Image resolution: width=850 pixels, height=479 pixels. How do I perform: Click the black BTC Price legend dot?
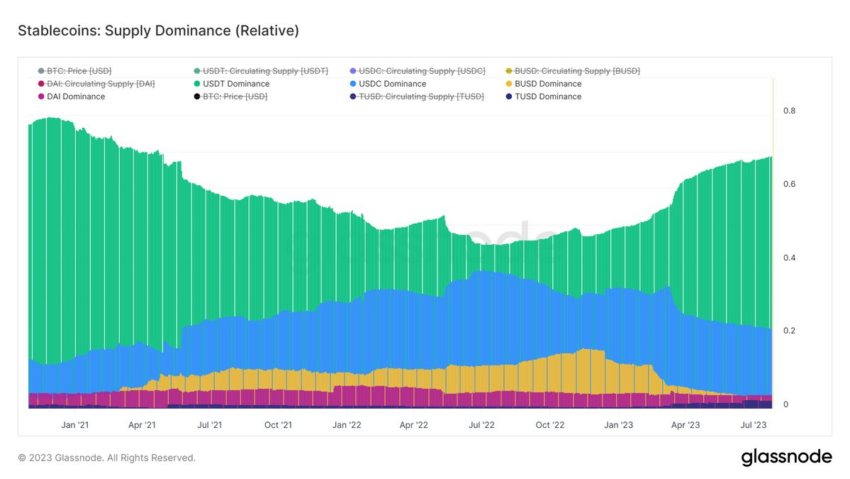[197, 96]
